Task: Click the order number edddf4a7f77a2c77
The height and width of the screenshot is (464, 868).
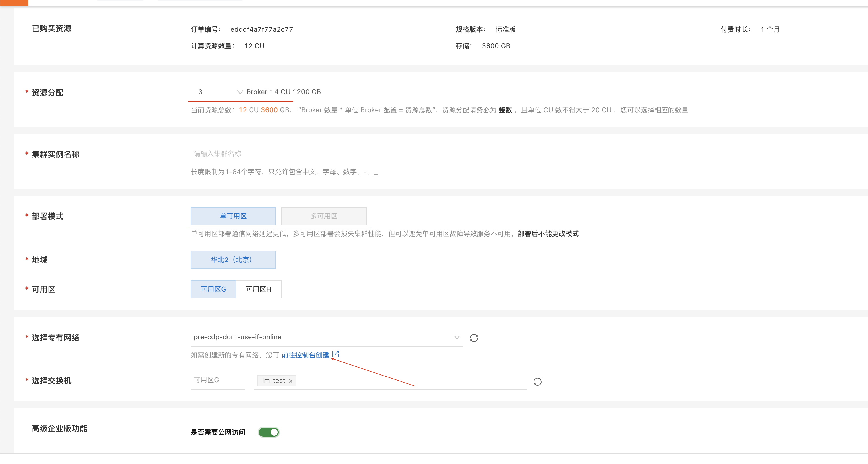Action: click(261, 29)
